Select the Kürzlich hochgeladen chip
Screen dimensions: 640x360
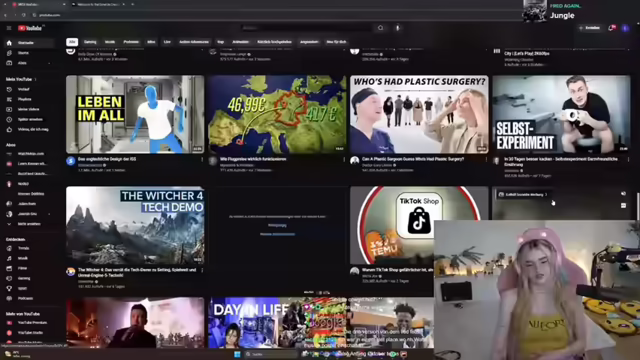click(x=274, y=42)
